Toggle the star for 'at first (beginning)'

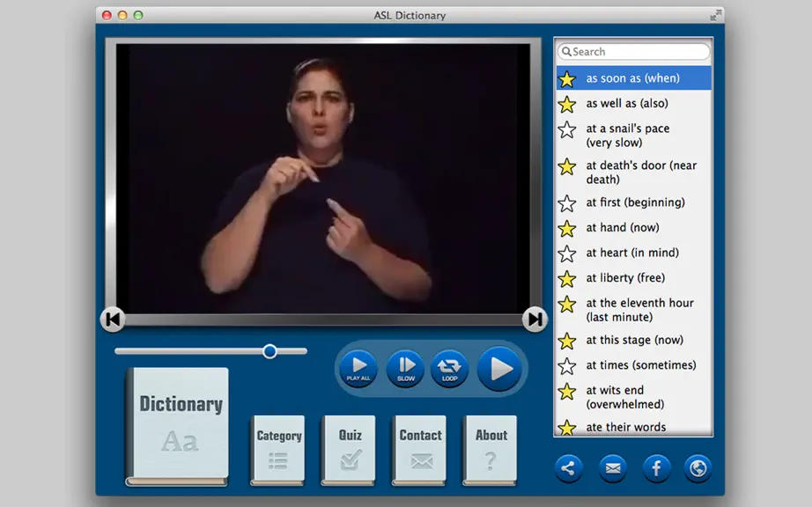(567, 203)
